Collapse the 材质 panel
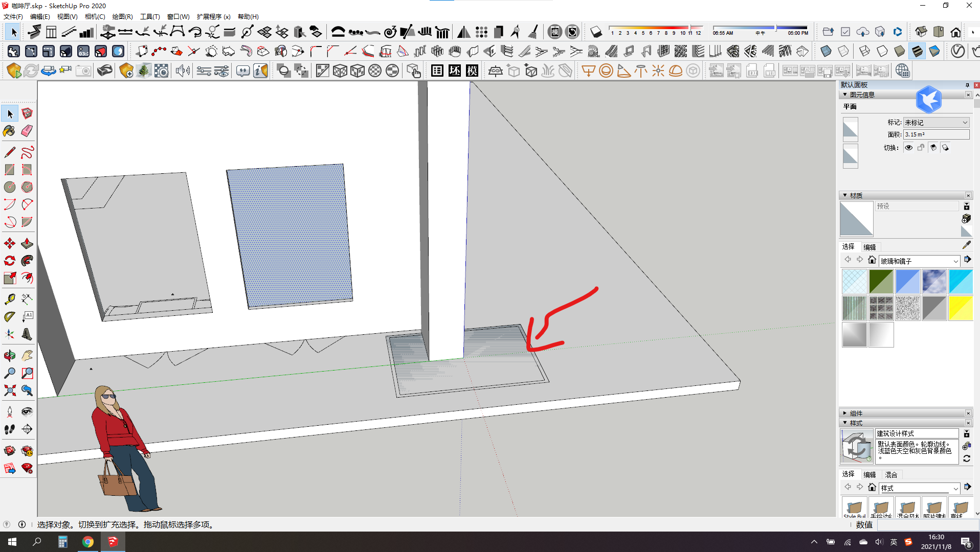Viewport: 980px width, 552px height. (x=845, y=196)
